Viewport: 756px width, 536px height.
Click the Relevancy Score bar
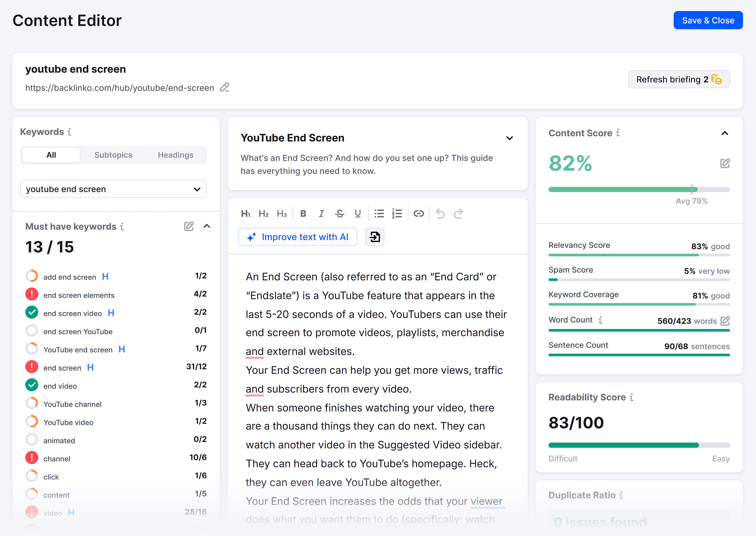639,255
